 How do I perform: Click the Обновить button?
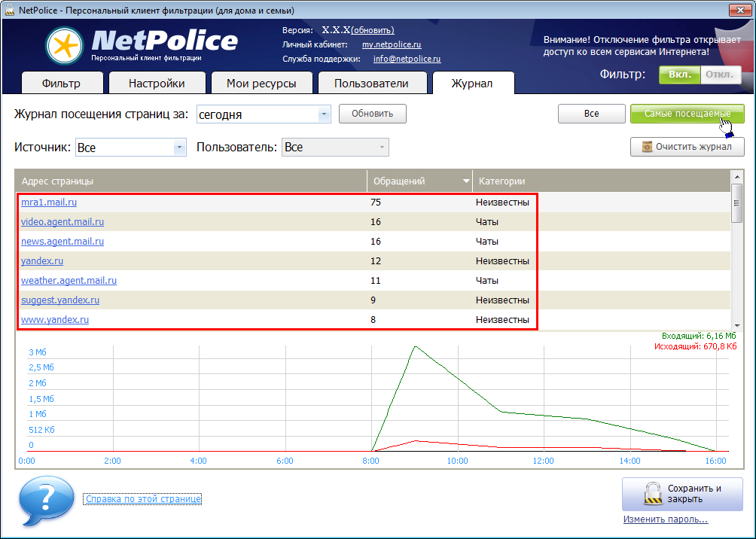[x=372, y=114]
